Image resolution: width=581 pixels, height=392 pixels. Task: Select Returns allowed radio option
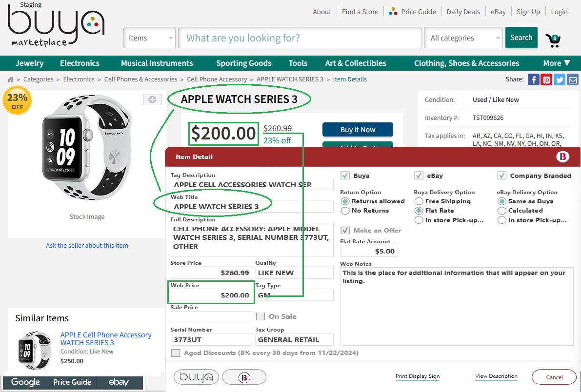pyautogui.click(x=345, y=201)
